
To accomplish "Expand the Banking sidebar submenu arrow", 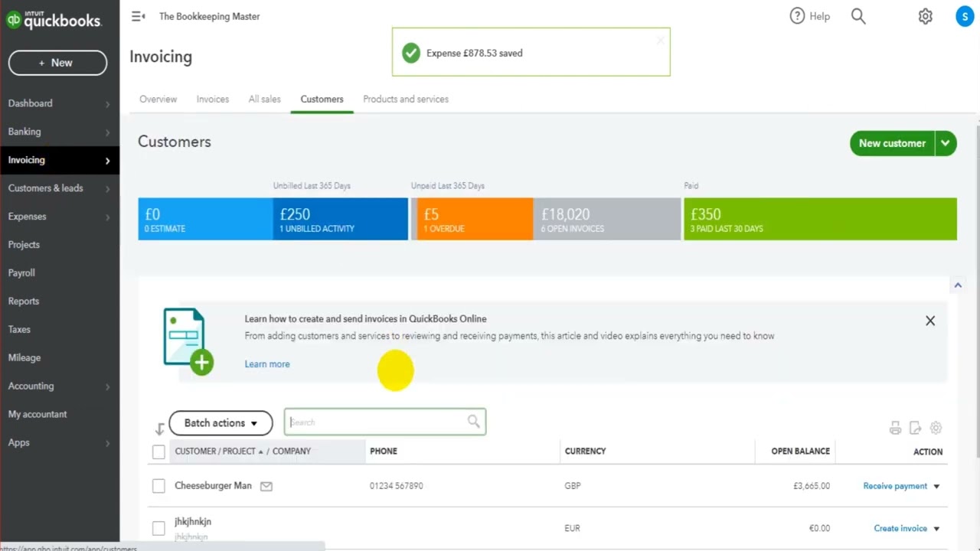I will pos(107,132).
